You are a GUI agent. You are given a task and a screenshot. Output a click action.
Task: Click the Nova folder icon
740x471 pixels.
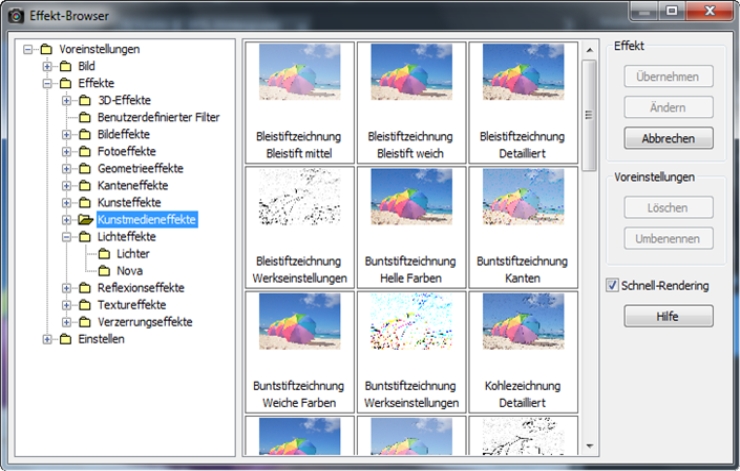pyautogui.click(x=105, y=271)
